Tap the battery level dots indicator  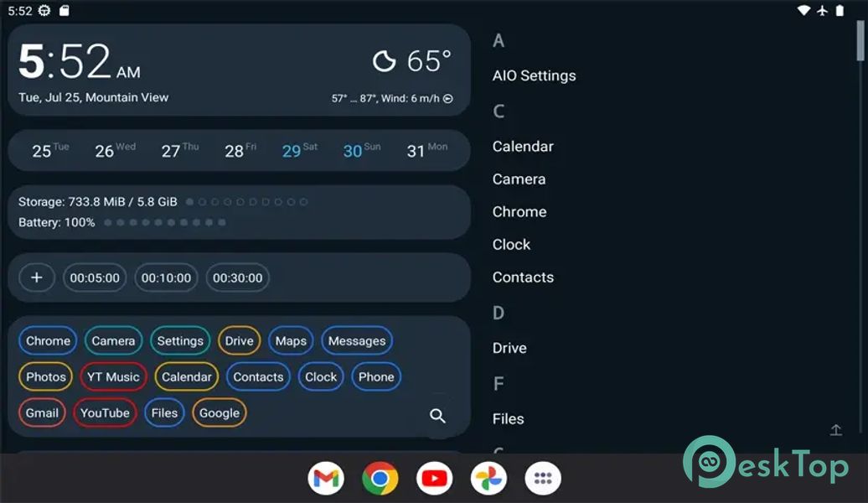(x=164, y=223)
